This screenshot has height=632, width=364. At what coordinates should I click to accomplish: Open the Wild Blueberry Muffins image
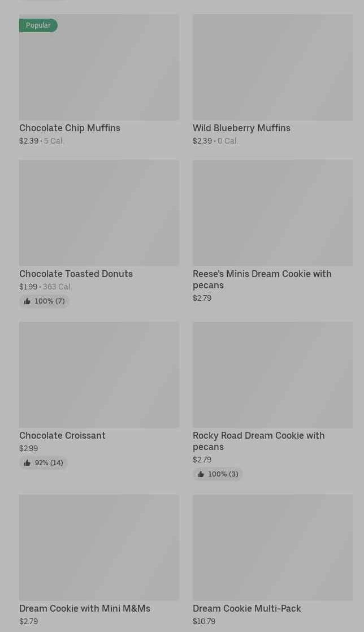point(272,67)
